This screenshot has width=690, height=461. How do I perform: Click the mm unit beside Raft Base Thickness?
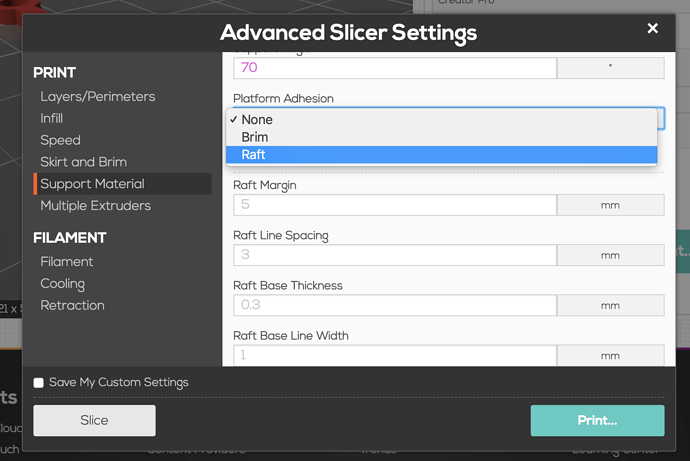[610, 306]
